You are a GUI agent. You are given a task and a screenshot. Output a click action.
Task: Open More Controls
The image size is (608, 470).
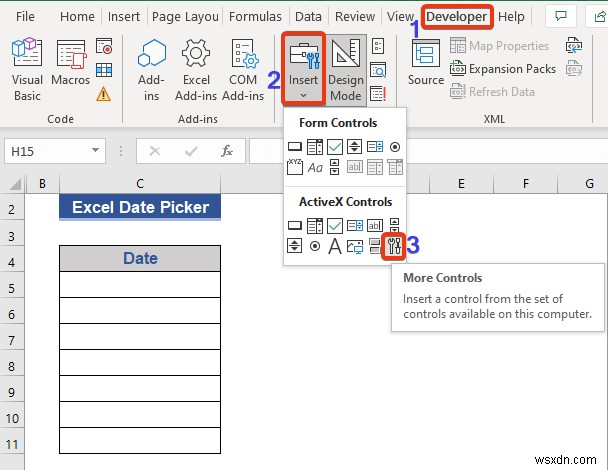point(394,246)
